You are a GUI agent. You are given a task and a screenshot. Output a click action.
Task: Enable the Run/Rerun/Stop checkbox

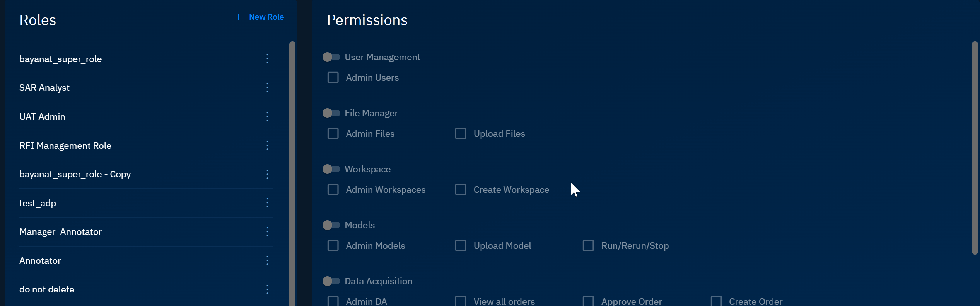[x=588, y=246]
